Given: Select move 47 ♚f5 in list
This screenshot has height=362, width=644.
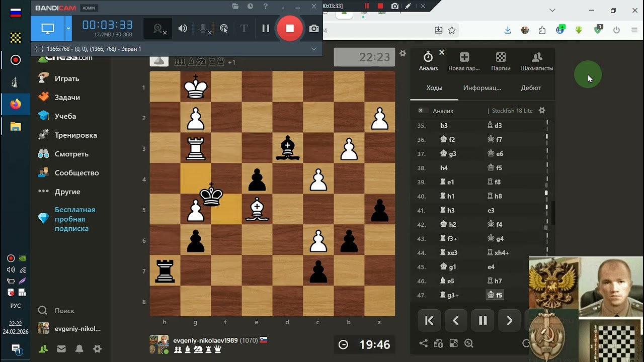Looking at the screenshot, I should point(495,295).
